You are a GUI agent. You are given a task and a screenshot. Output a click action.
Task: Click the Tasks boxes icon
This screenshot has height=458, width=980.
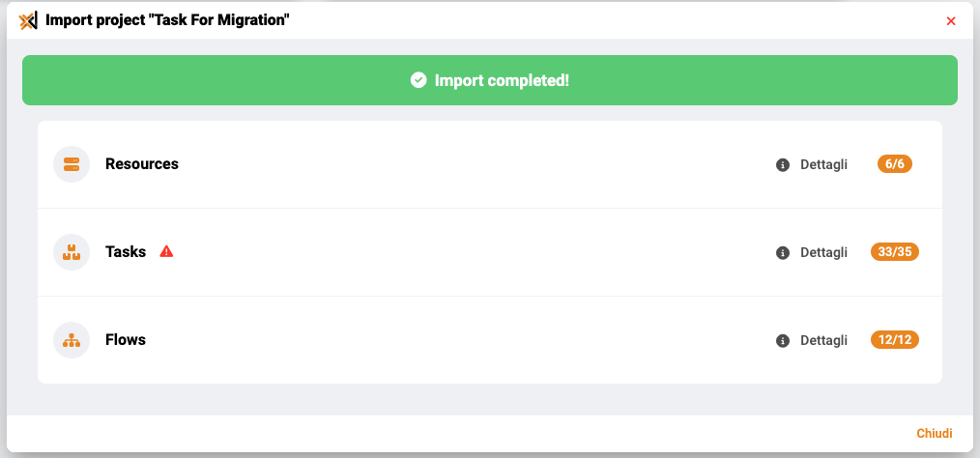(72, 252)
